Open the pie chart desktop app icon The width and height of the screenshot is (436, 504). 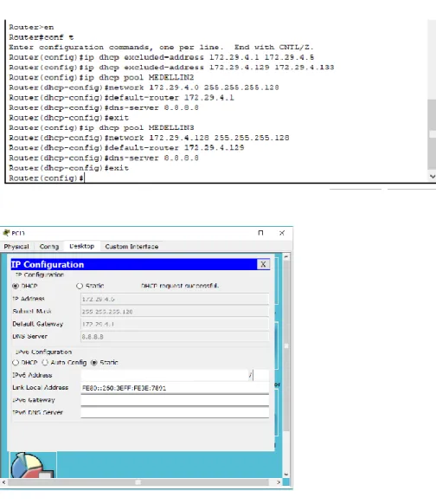coord(33,465)
